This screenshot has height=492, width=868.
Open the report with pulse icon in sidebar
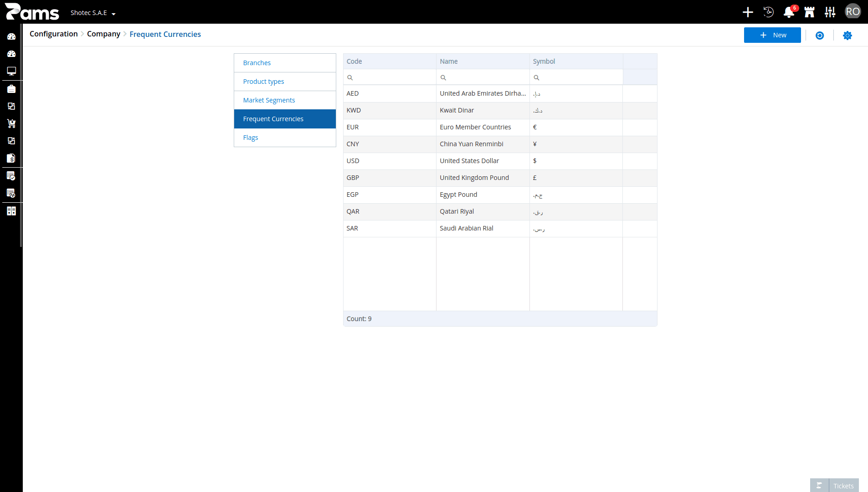click(11, 193)
